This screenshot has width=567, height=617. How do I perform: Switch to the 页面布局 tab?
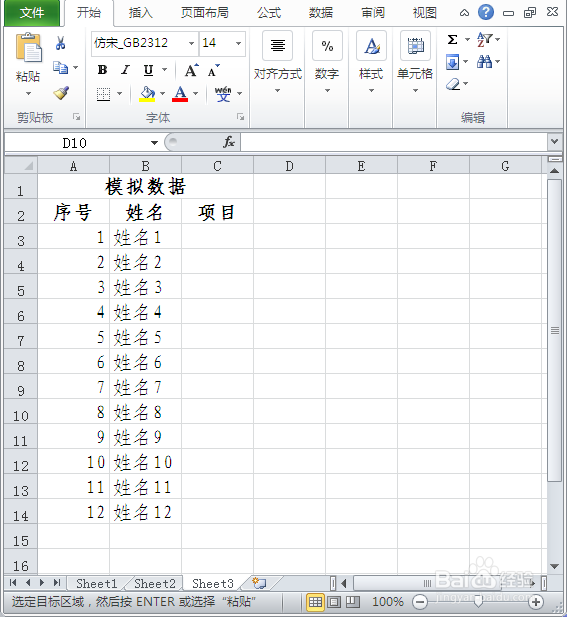coord(205,13)
